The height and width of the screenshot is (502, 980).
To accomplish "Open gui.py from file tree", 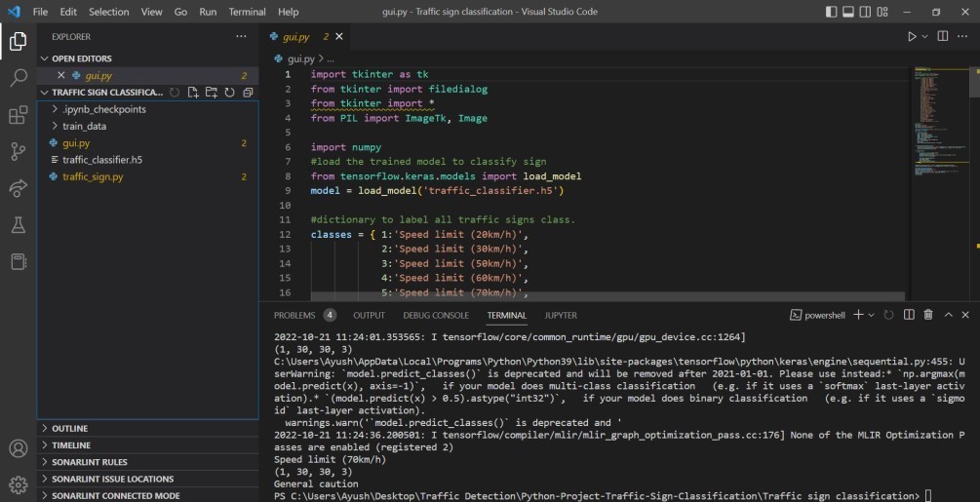I will click(147, 143).
